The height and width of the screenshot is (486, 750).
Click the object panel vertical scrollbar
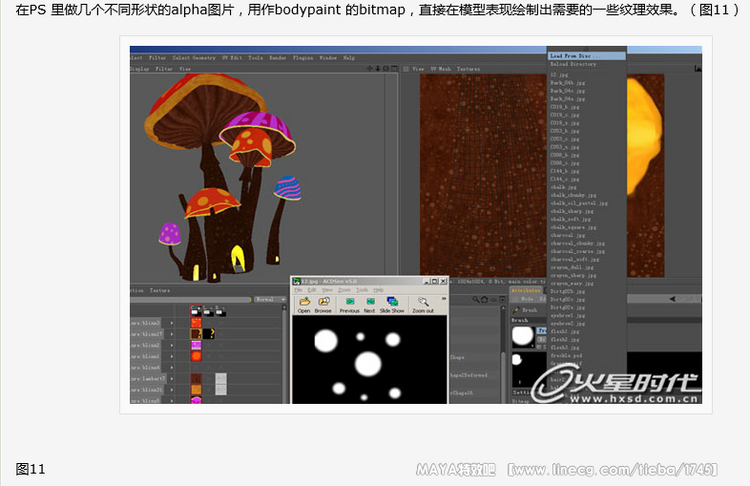503,353
